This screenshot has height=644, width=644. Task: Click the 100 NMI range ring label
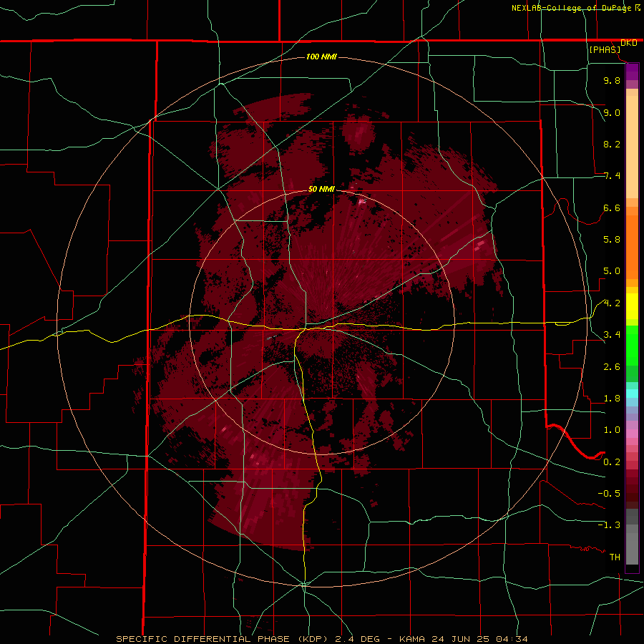[321, 57]
